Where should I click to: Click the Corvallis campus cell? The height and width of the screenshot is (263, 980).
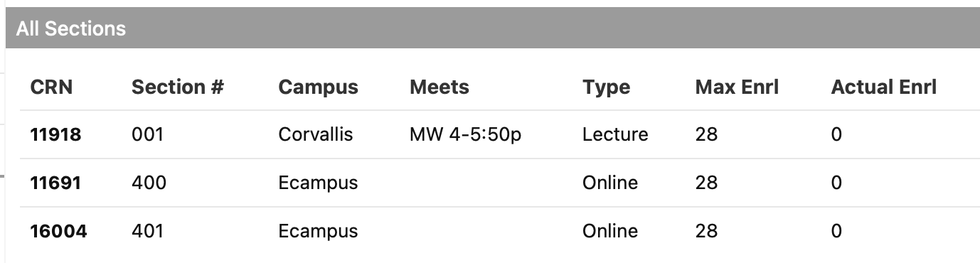(316, 134)
